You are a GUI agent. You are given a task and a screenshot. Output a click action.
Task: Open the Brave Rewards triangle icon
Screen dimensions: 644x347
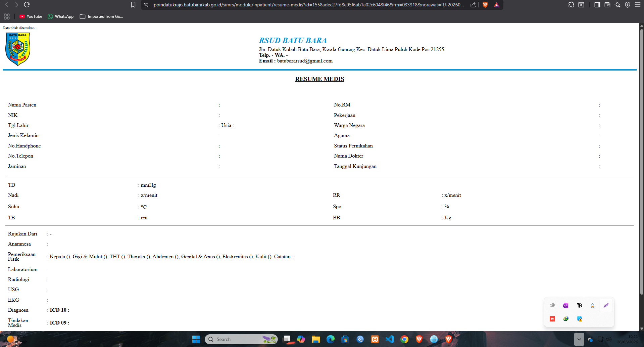tap(496, 5)
